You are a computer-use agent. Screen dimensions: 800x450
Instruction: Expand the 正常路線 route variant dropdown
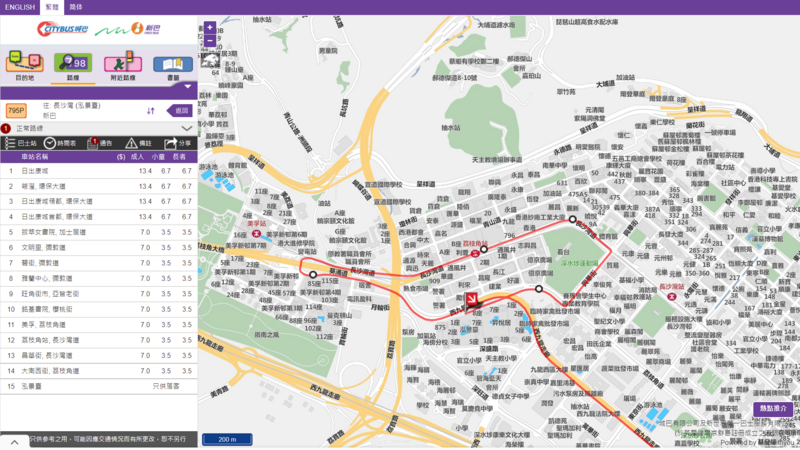tap(186, 128)
